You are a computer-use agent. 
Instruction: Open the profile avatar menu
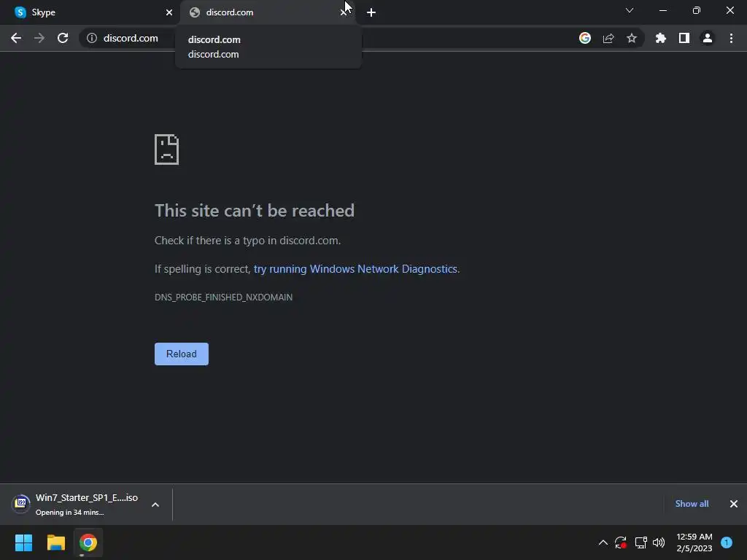[708, 38]
